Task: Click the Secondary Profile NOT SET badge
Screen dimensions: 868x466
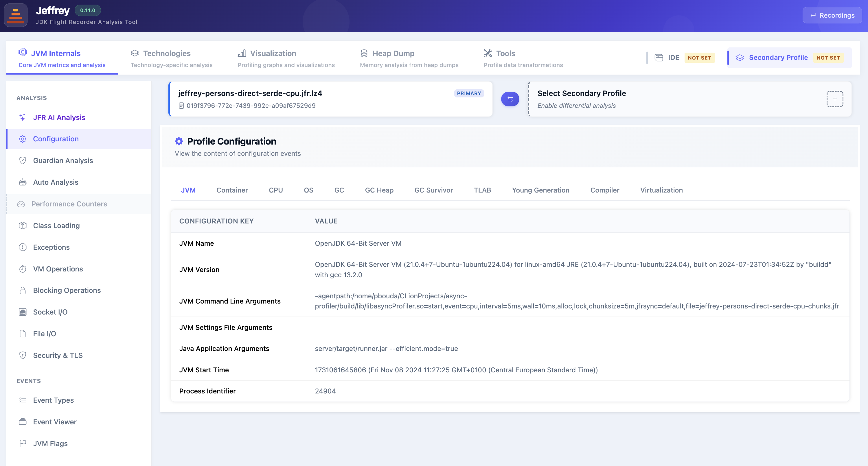Action: (828, 58)
